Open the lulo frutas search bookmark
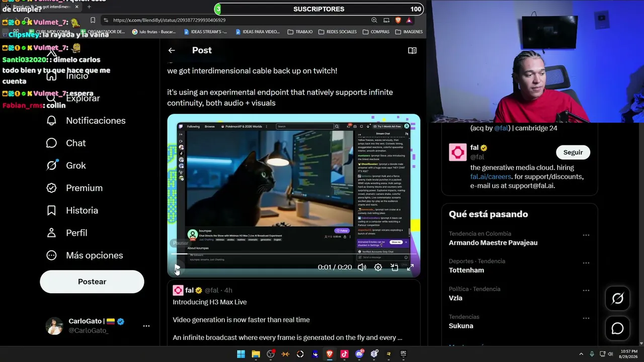 click(154, 32)
